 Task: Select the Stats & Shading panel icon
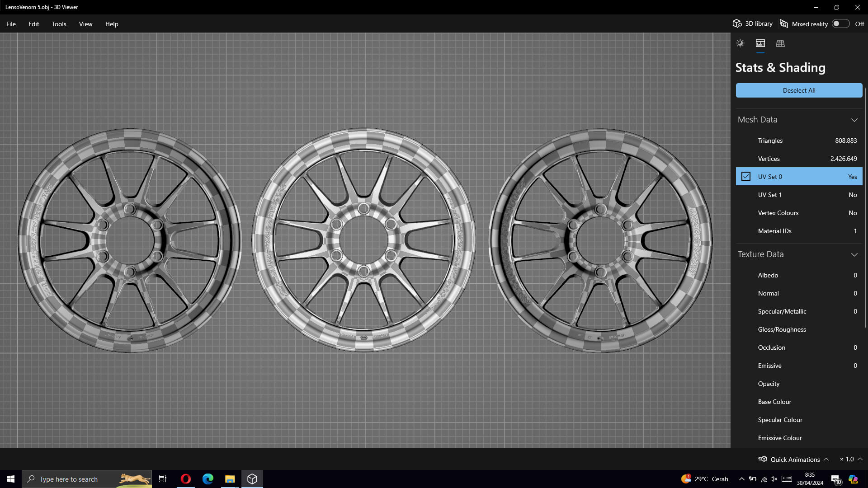(760, 43)
